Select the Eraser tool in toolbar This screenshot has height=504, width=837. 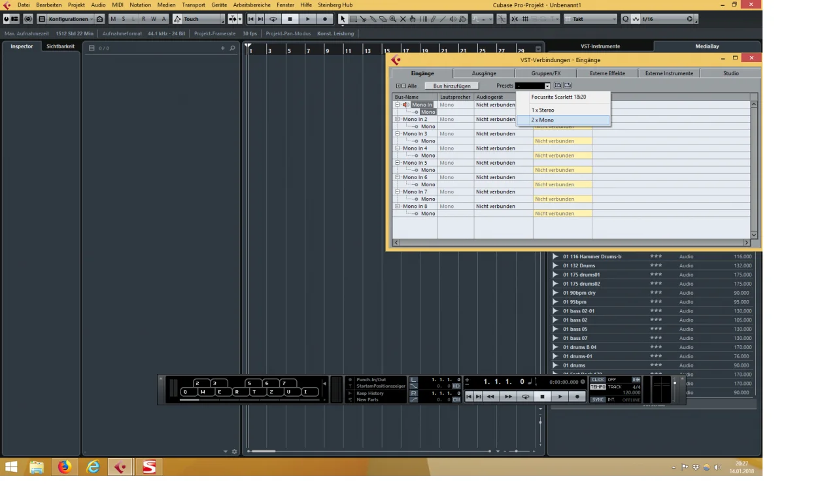383,19
